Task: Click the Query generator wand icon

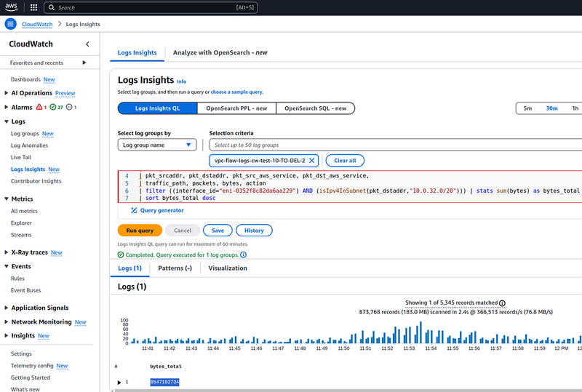Action: pyautogui.click(x=134, y=210)
